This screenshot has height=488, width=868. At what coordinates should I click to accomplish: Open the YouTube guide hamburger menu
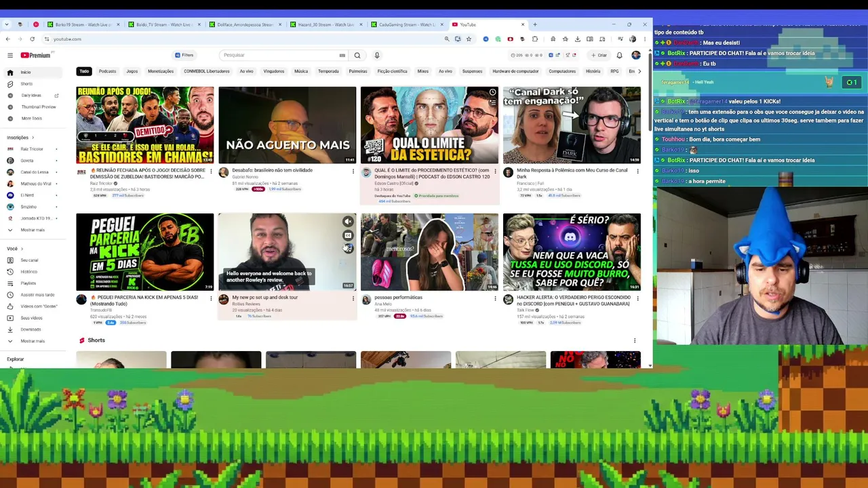10,55
